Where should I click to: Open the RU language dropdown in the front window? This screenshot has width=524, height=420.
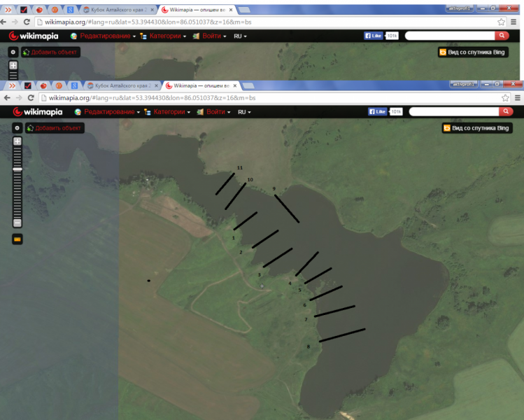243,112
